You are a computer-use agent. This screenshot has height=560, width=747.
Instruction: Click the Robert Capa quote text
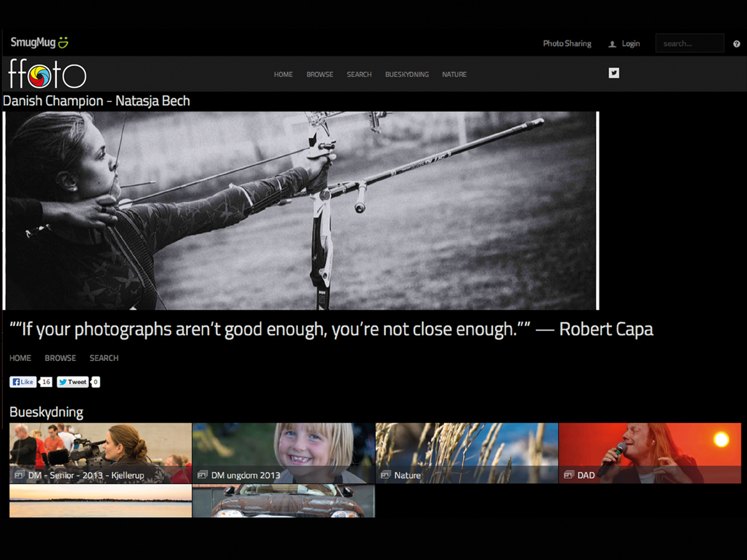331,329
